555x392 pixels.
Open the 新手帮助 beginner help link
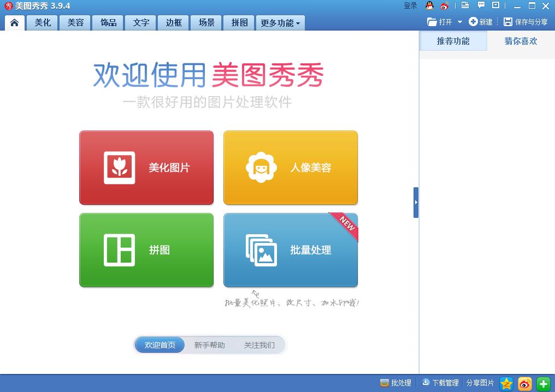209,345
